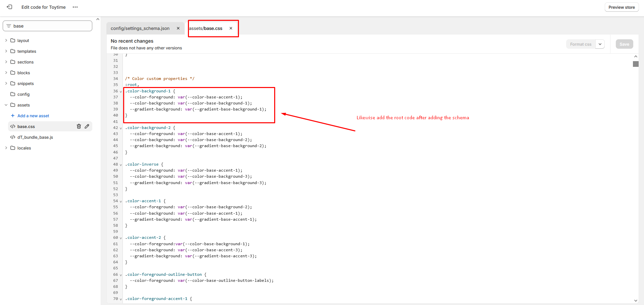Click the locales folder icon
Viewport: 644px width, 305px height.
[13, 148]
